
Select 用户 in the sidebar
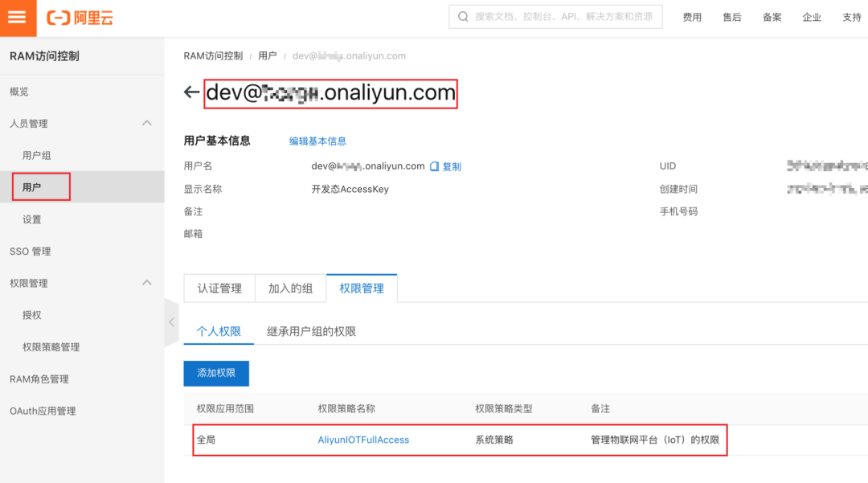tap(31, 187)
